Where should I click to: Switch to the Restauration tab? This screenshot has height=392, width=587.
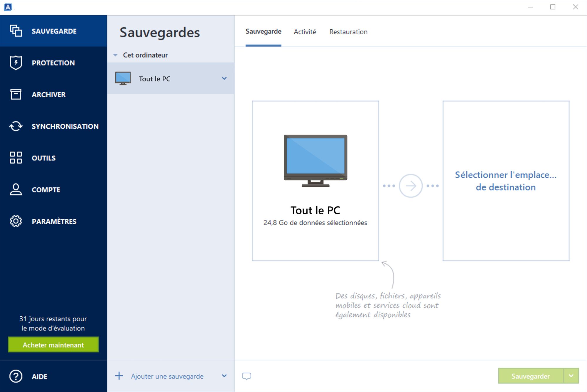tap(348, 32)
